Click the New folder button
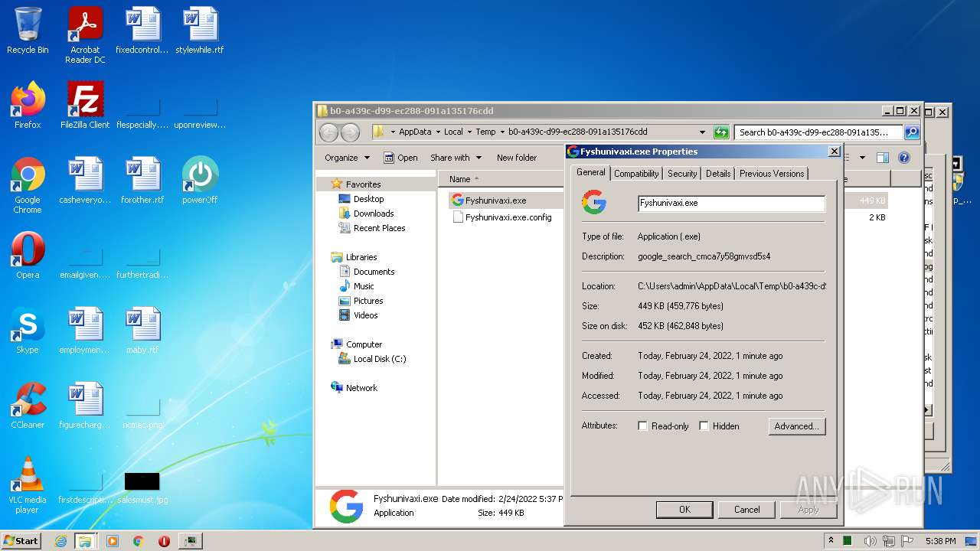980x551 pixels. click(517, 158)
